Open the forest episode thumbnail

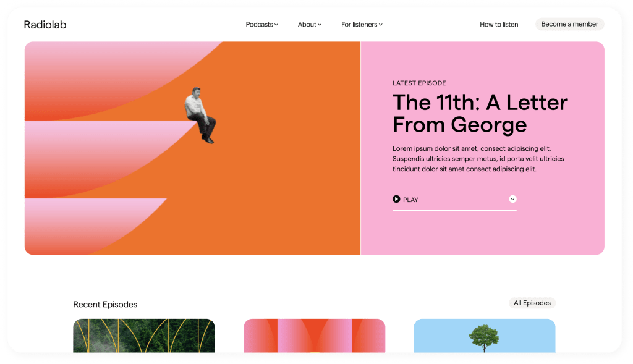143,336
